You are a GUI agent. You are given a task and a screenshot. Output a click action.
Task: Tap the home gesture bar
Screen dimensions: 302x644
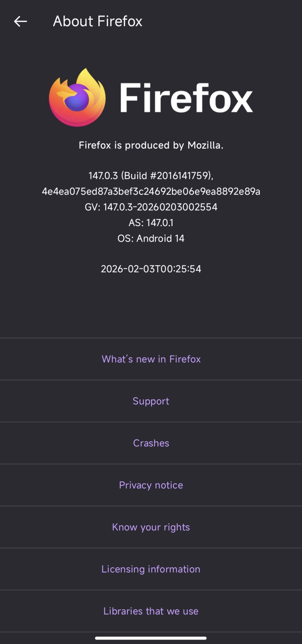(151, 638)
